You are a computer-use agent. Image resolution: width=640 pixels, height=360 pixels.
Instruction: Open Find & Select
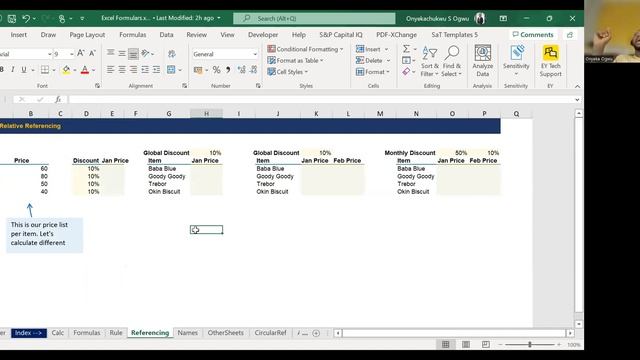pyautogui.click(x=451, y=61)
